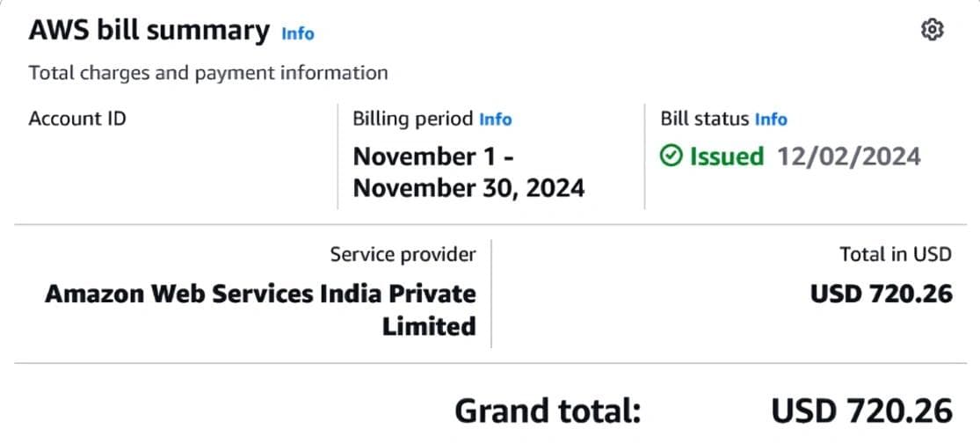
Task: Click the Grand total label
Action: (548, 411)
